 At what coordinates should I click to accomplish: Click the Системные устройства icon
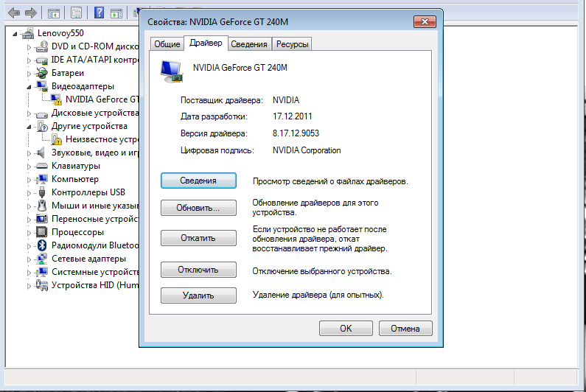tap(42, 272)
